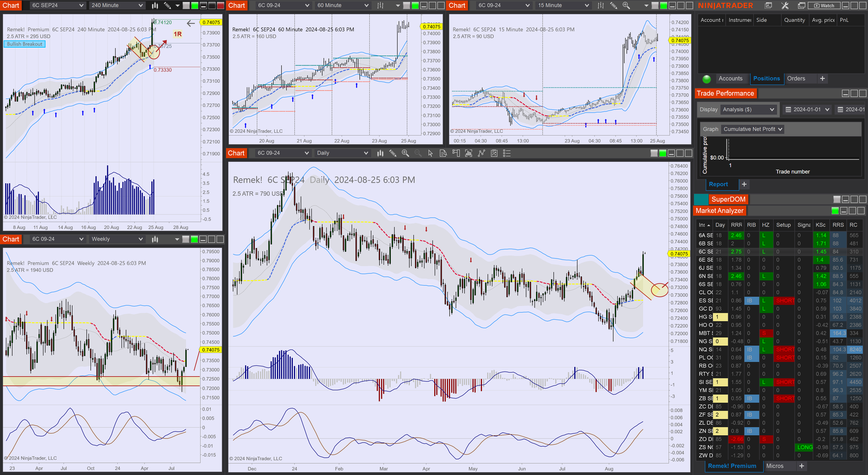
Task: Select the cursor pointer tool on Daily chart
Action: click(x=431, y=153)
